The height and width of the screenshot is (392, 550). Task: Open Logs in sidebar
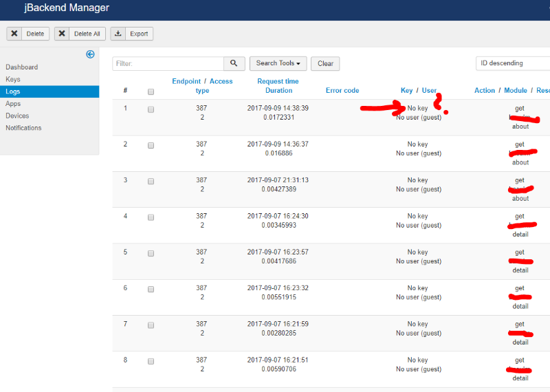pos(49,91)
